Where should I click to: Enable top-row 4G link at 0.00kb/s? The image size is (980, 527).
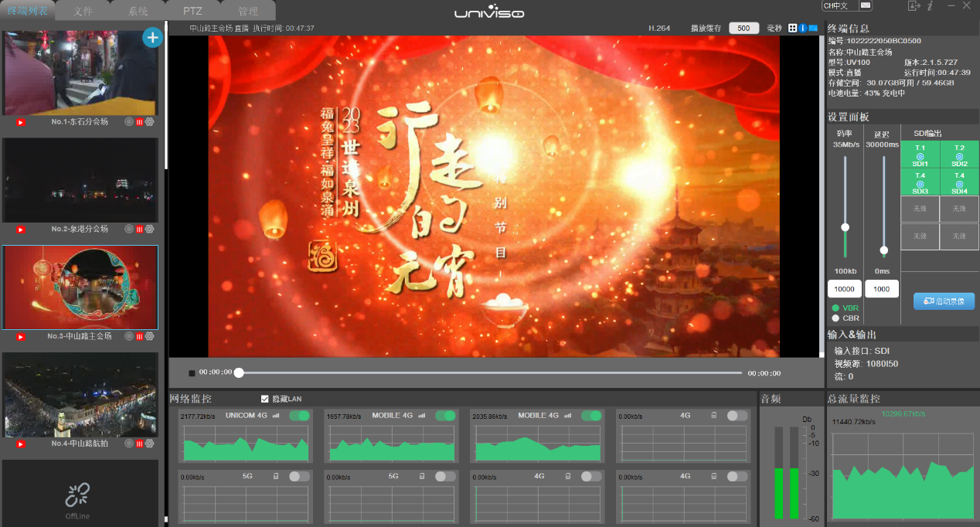point(737,416)
